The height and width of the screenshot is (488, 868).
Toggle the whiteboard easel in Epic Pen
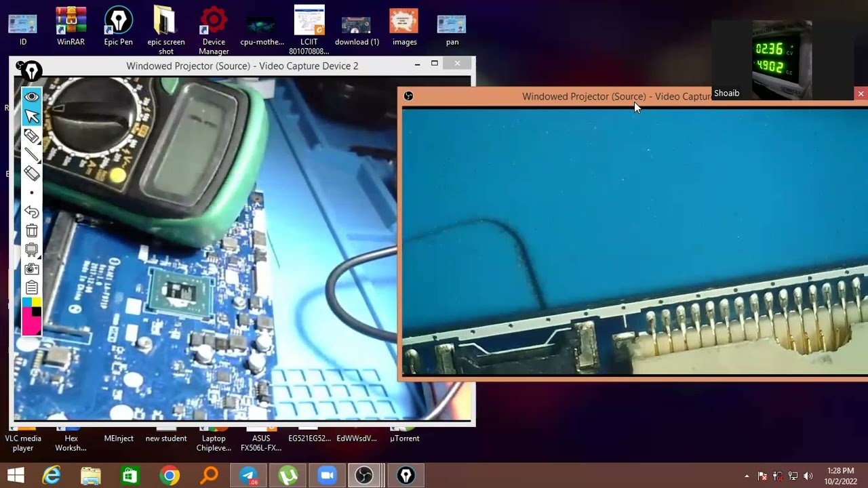pos(31,250)
